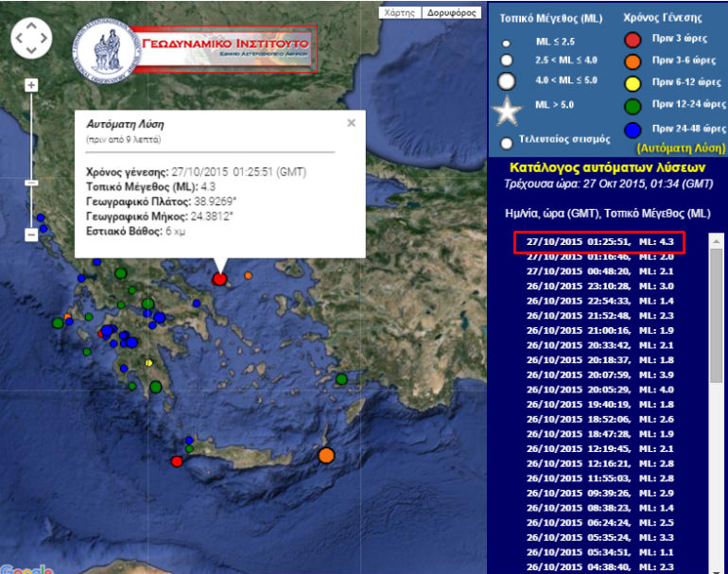728x574 pixels.
Task: Click the catalog list scrollbar
Action: (716, 312)
